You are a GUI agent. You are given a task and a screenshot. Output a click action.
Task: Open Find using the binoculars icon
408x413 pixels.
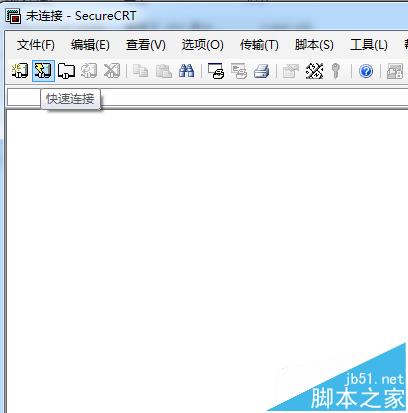187,71
